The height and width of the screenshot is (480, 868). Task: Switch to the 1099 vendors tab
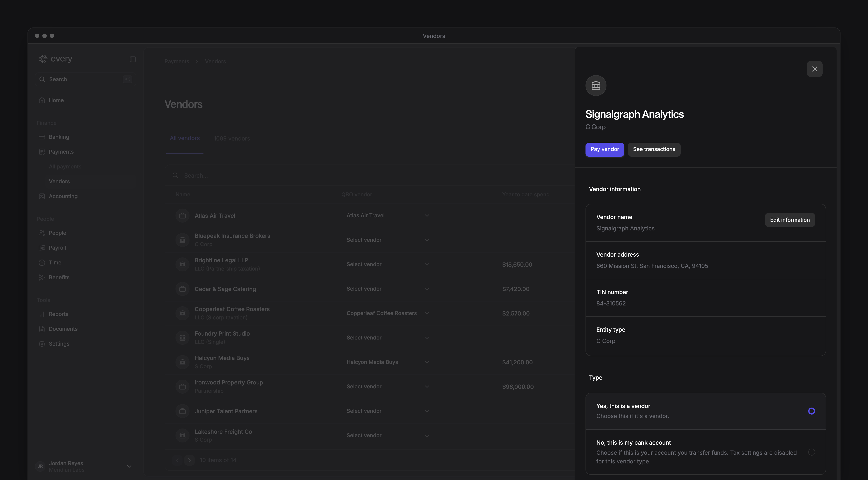pos(232,139)
